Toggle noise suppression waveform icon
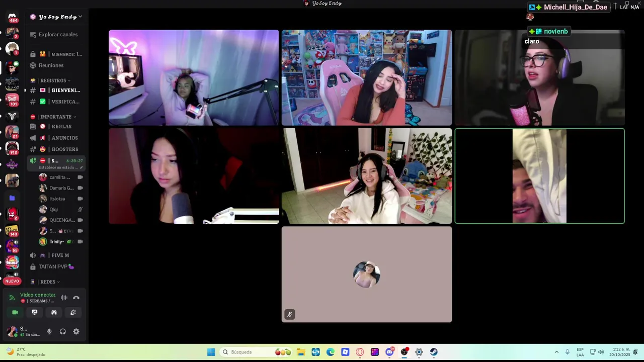 (64, 298)
